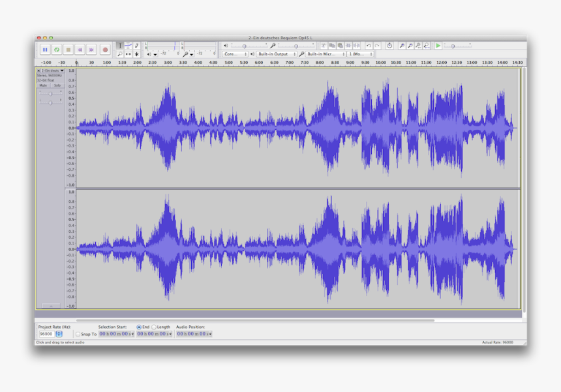
Task: Click the output level meter
Action: pyautogui.click(x=163, y=46)
